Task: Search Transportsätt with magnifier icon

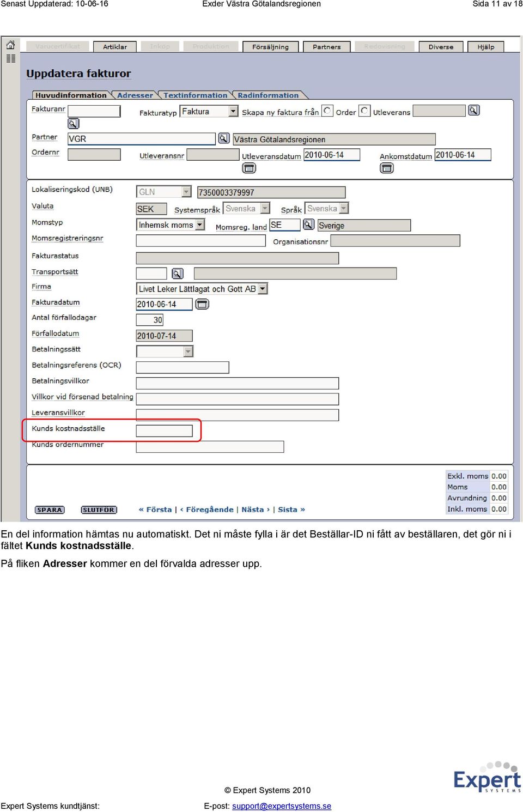Action: [178, 274]
